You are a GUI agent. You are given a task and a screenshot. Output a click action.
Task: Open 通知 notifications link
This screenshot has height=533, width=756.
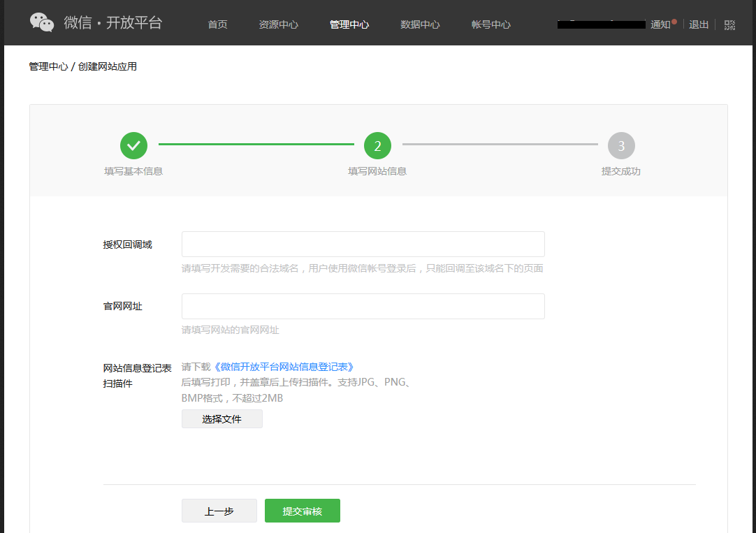coord(660,24)
